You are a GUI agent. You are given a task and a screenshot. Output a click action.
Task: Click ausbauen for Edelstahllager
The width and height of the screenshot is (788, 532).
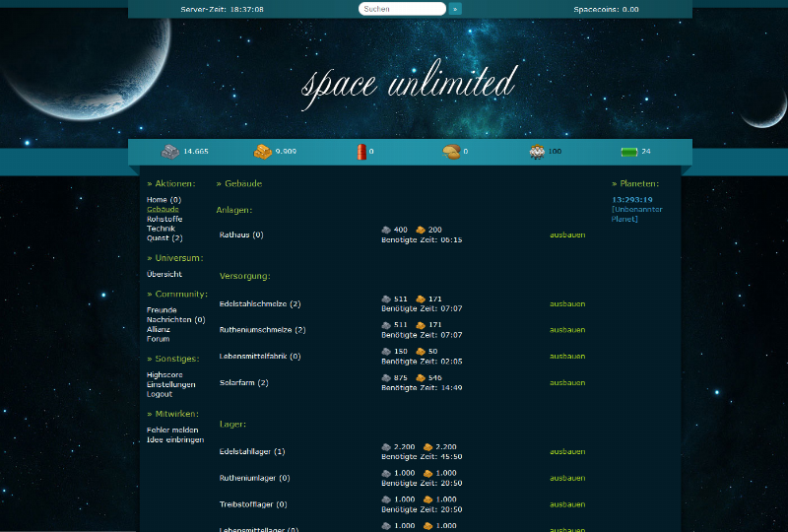567,451
